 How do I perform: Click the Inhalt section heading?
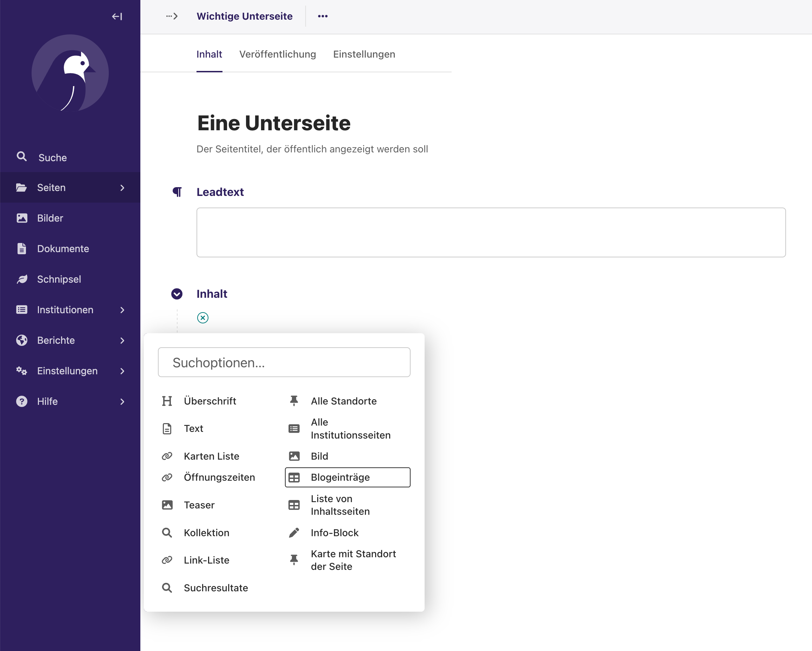(x=212, y=294)
